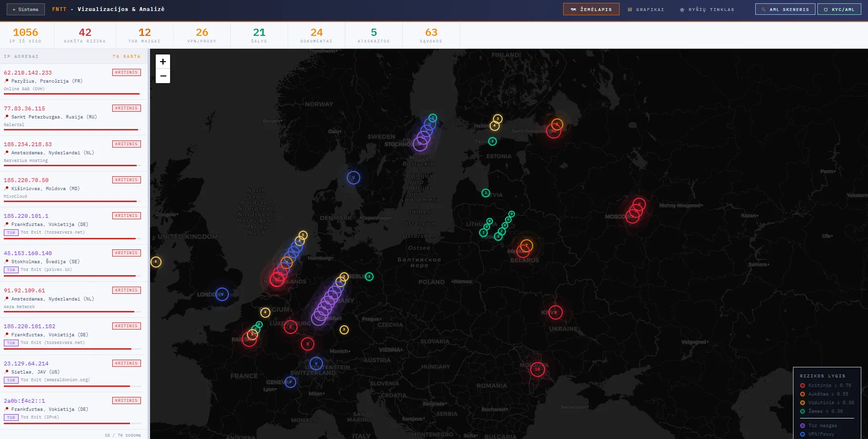Click the 'Aeza Network' provider text
868x439 pixels.
pyautogui.click(x=19, y=307)
